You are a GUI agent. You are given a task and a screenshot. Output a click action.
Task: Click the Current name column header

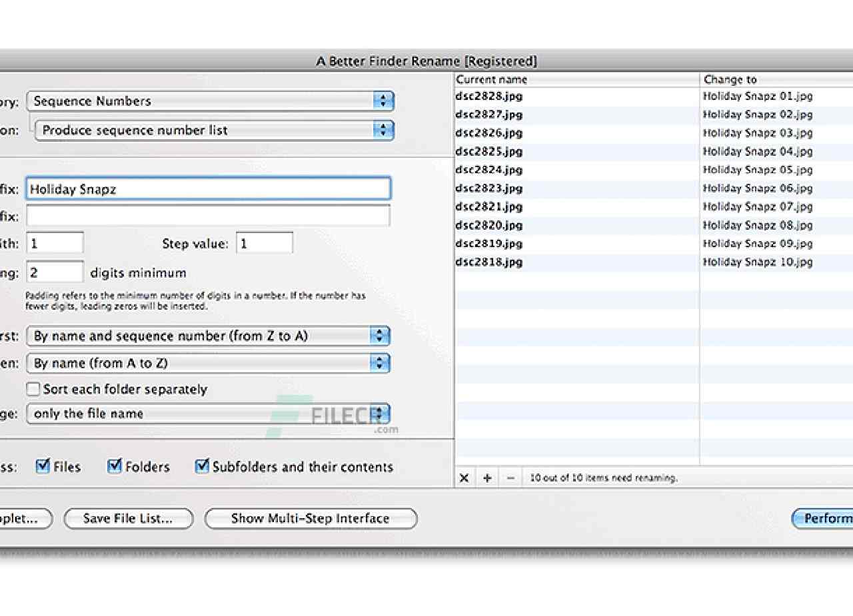[x=577, y=79]
